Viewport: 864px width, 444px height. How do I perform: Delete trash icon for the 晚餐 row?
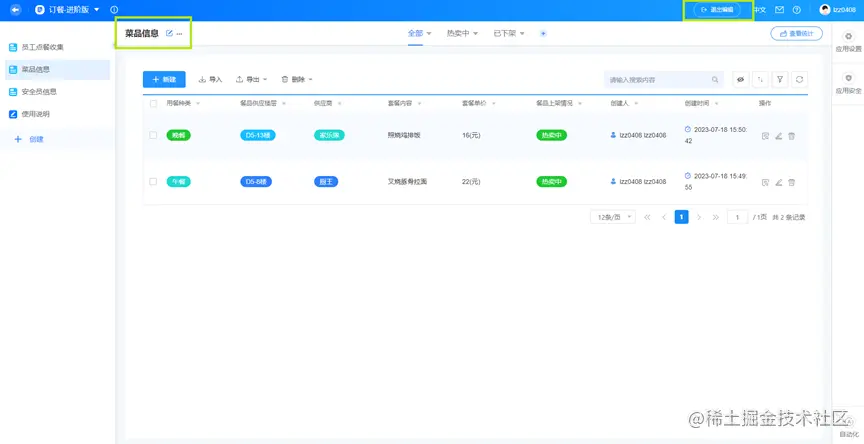point(791,136)
